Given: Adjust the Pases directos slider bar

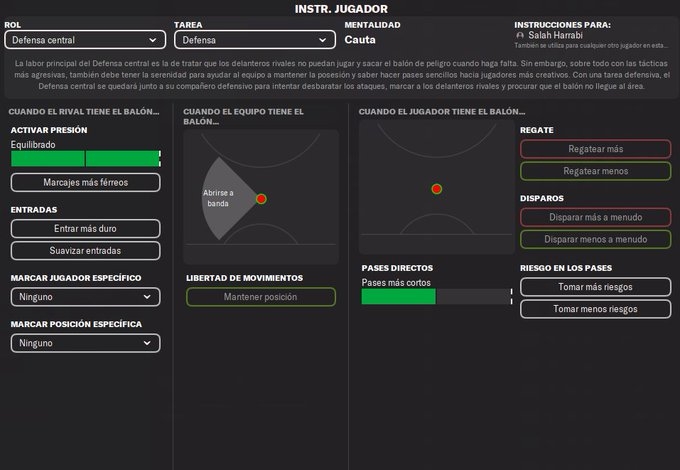Looking at the screenshot, I should coord(436,297).
